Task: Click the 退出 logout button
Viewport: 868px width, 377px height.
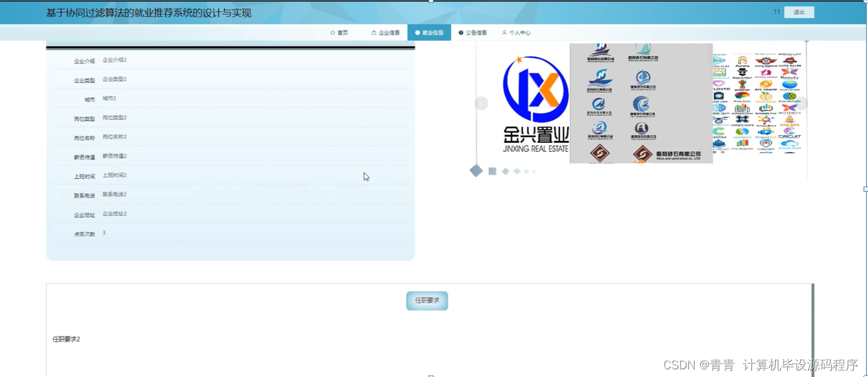Action: [799, 12]
